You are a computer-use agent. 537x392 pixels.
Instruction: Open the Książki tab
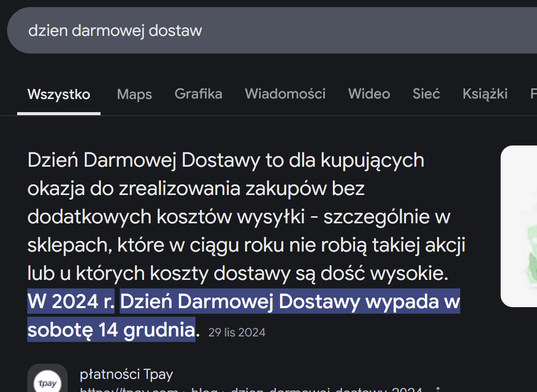[484, 94]
